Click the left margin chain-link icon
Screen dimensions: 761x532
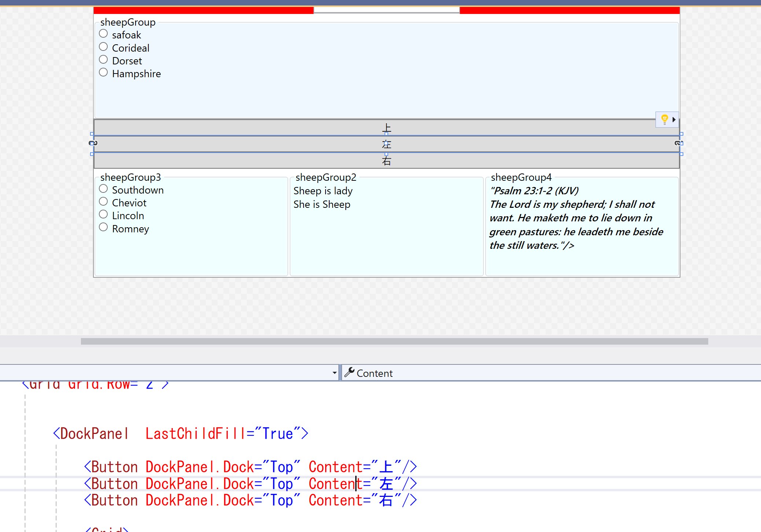coord(93,143)
